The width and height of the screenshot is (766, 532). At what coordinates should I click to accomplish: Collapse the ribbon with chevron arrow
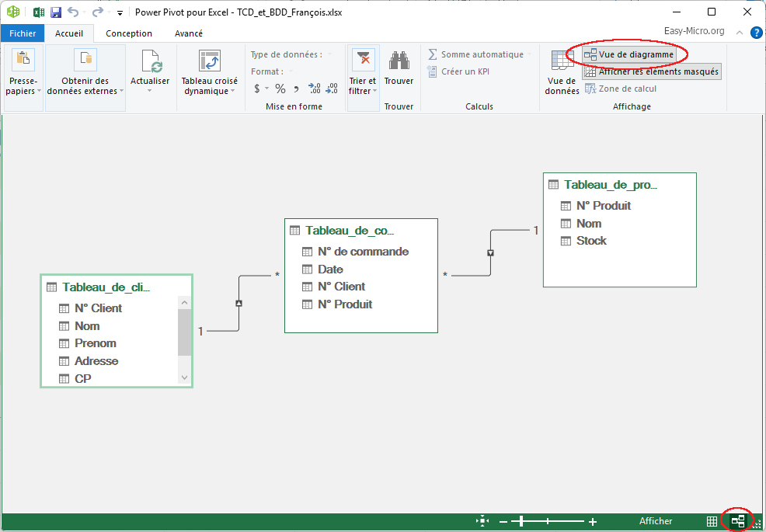click(739, 33)
